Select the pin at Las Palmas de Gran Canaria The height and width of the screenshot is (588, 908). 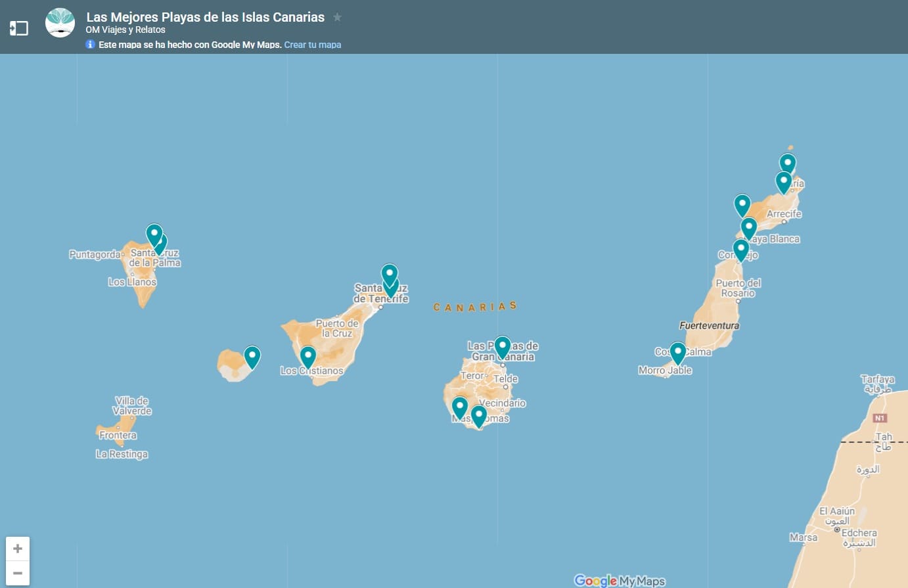coord(503,348)
